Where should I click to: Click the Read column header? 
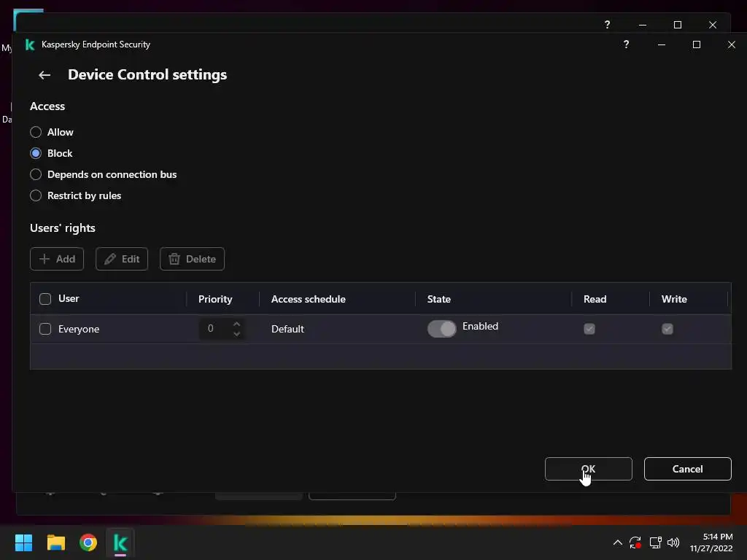tap(595, 299)
